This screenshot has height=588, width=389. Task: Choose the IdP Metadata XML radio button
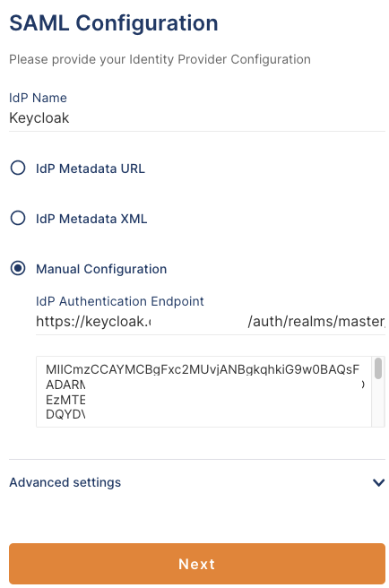(x=18, y=218)
